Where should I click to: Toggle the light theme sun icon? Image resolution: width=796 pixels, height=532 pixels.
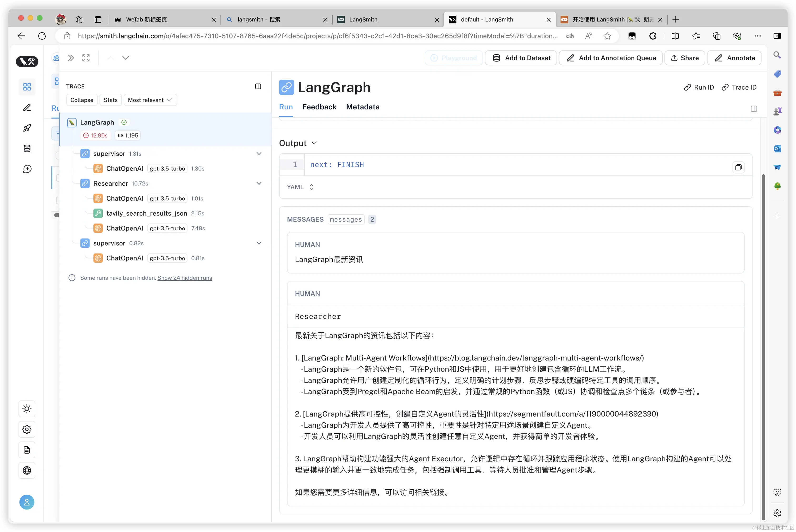[27, 409]
